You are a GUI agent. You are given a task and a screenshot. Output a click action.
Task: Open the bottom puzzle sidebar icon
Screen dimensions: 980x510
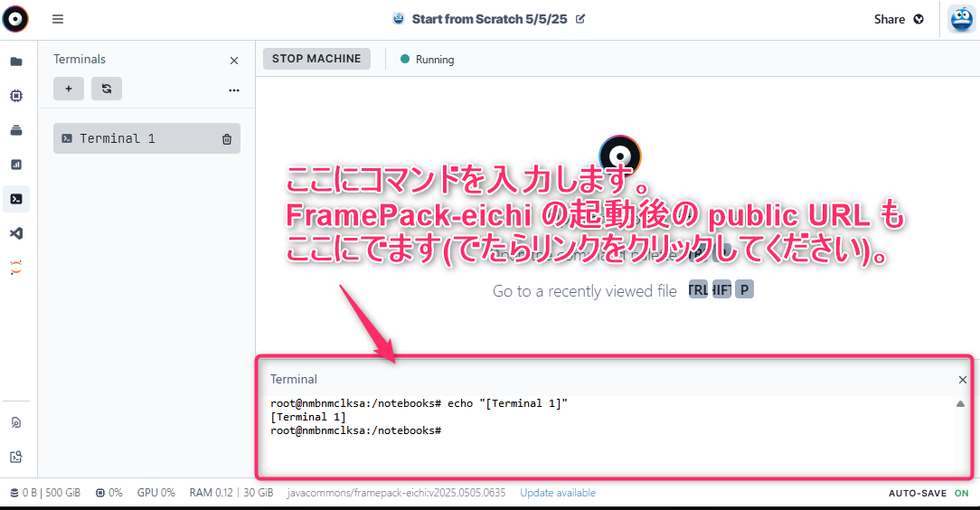coord(16,457)
